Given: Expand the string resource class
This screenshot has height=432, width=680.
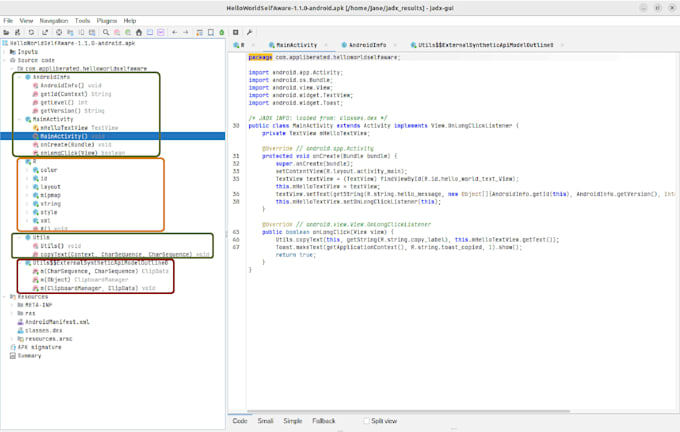Looking at the screenshot, I should click(28, 204).
